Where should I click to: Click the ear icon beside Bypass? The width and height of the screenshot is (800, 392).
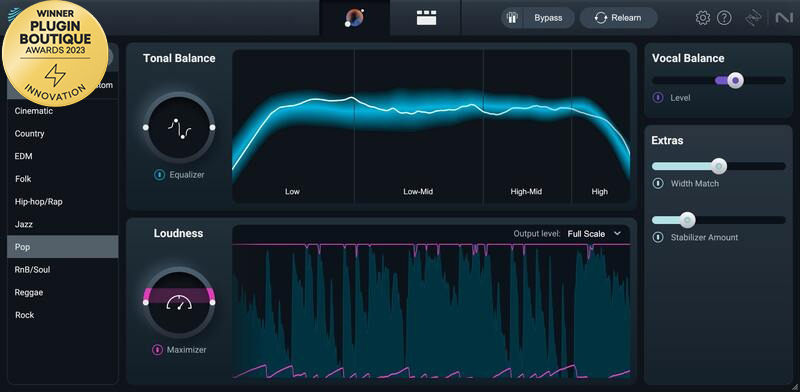pyautogui.click(x=512, y=18)
